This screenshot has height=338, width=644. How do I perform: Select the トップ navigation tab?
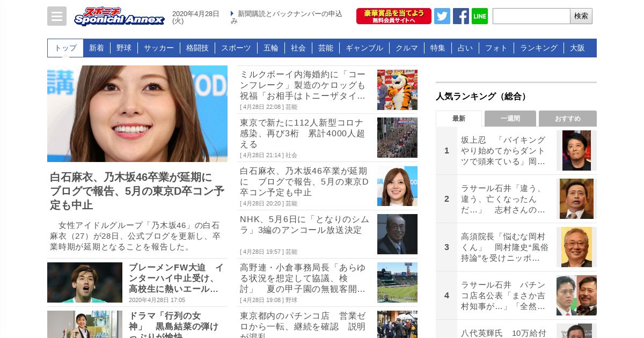coord(65,48)
